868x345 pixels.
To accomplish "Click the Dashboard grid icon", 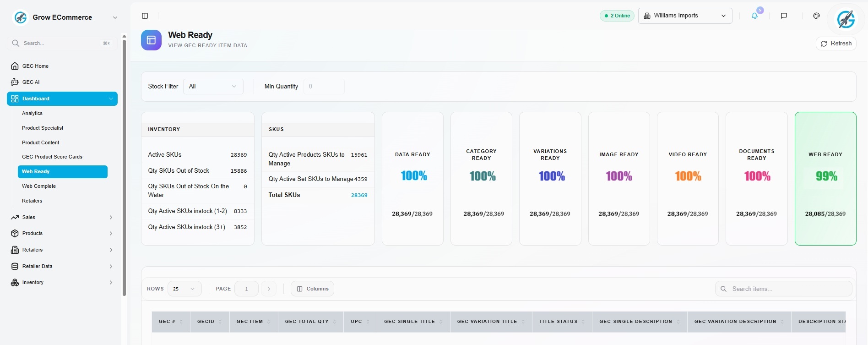I will click(15, 99).
